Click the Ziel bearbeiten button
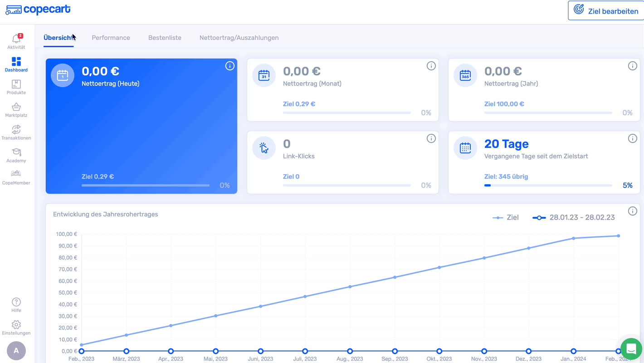 pyautogui.click(x=606, y=11)
